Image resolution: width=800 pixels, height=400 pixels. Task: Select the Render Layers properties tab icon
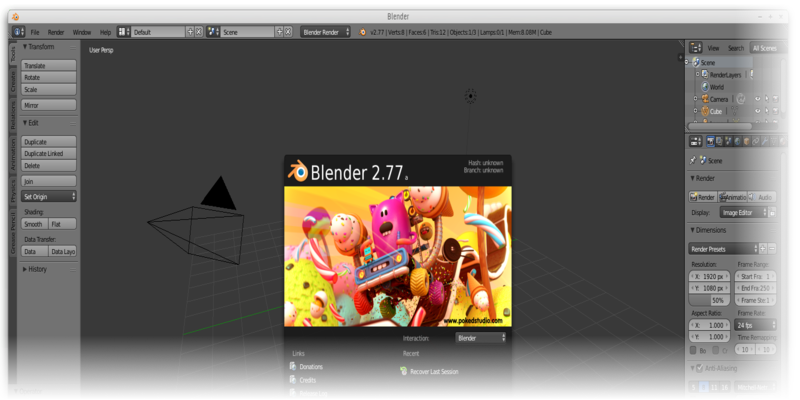coord(719,141)
